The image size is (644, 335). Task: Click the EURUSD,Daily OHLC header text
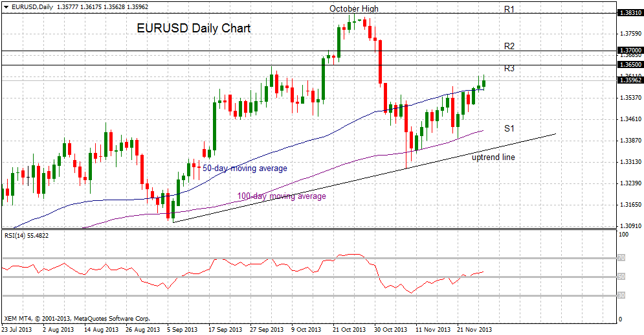coord(80,7)
